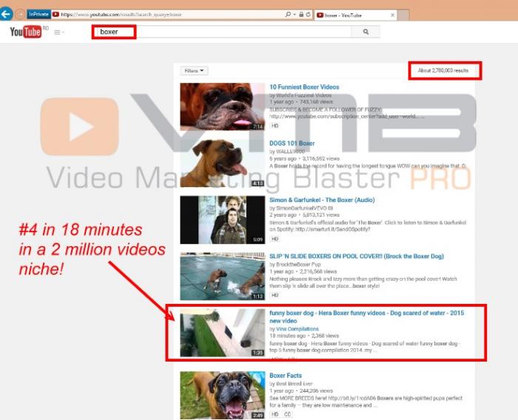The image size is (518, 420).
Task: Click HD badge under 10 Funniest Boxer Videos
Action: click(275, 126)
